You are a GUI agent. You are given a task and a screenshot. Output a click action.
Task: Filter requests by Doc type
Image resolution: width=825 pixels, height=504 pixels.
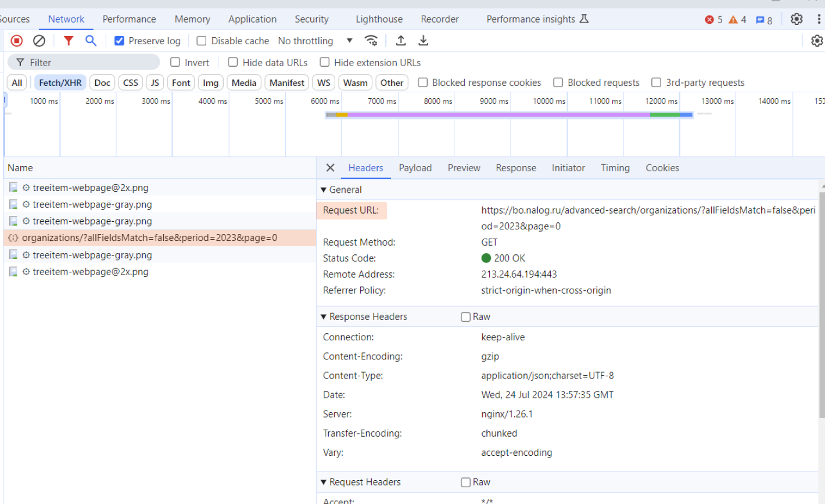pyautogui.click(x=102, y=82)
